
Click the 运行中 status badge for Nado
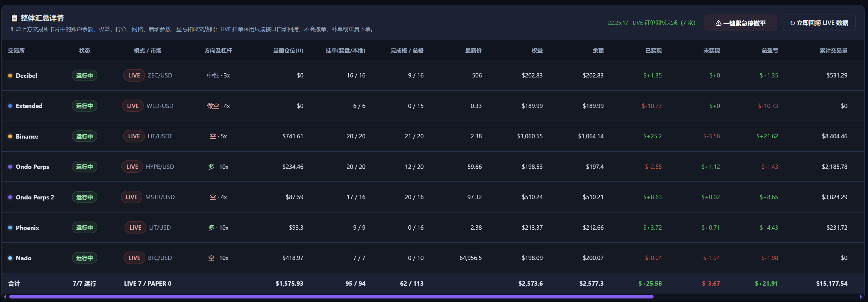tap(85, 258)
